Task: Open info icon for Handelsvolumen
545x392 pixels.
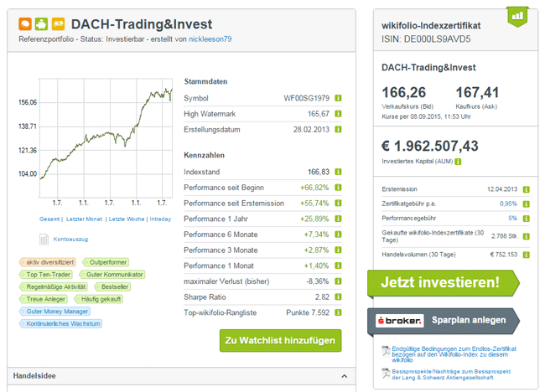Action: (527, 255)
